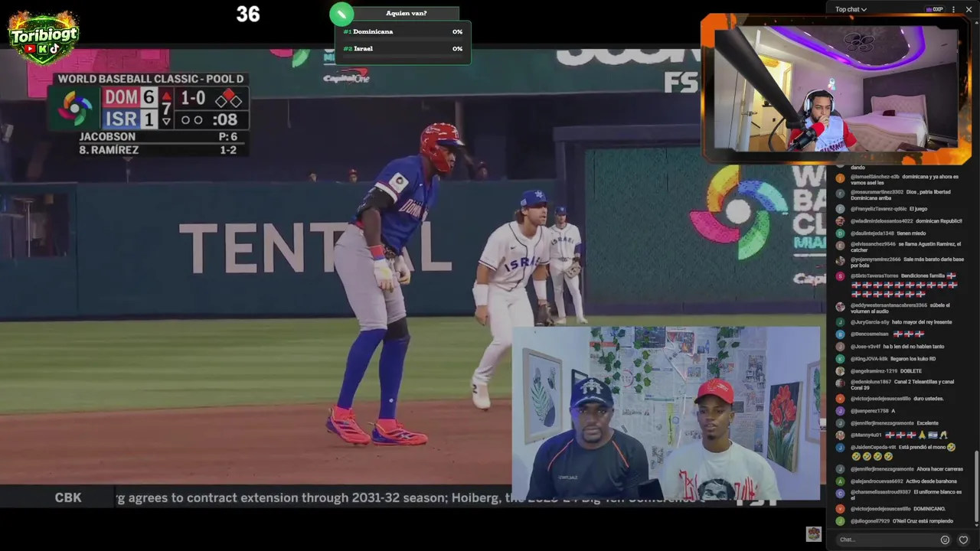
Task: Click avatar beside @Jose-v3v4f
Action: click(x=840, y=347)
